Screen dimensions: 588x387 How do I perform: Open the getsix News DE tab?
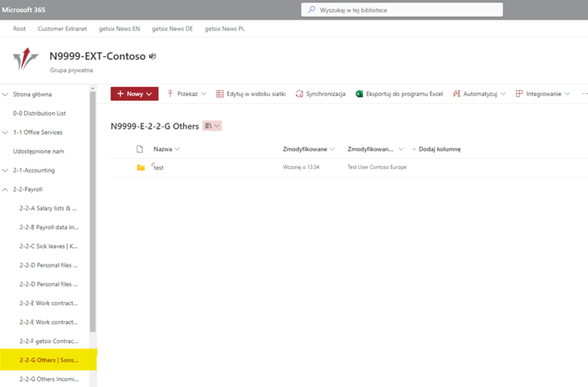coord(172,29)
